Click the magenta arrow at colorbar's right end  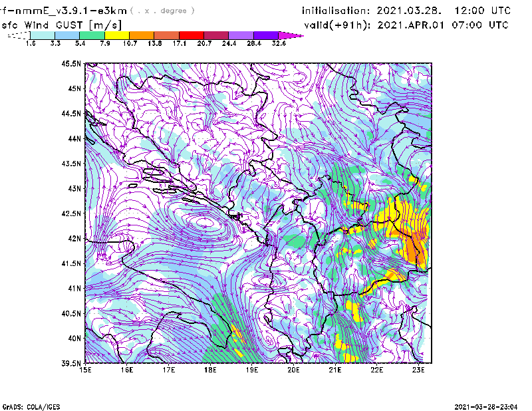click(x=291, y=35)
